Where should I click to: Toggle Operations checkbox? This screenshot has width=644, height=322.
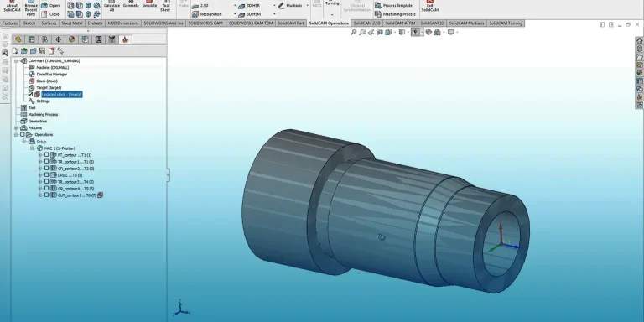[x=23, y=135]
